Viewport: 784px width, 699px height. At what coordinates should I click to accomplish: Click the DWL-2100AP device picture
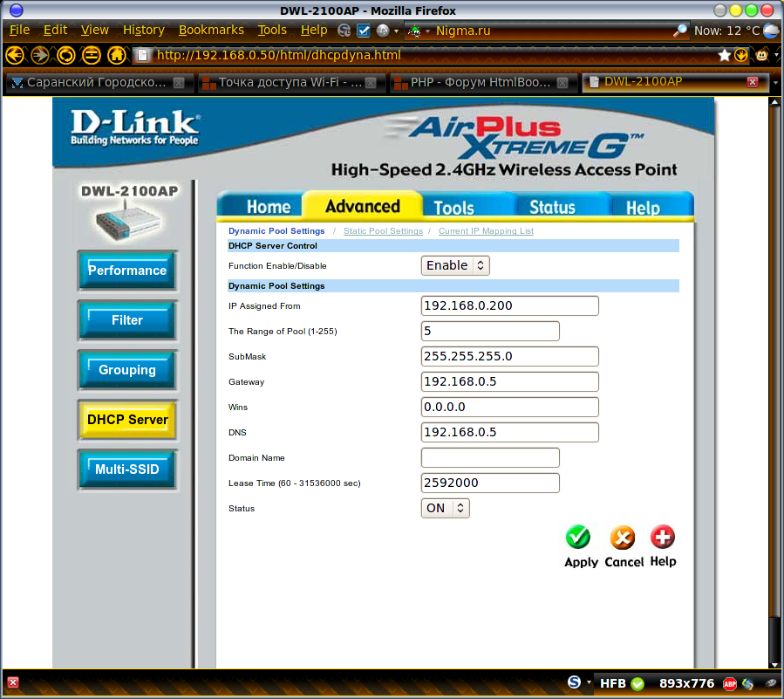[128, 220]
